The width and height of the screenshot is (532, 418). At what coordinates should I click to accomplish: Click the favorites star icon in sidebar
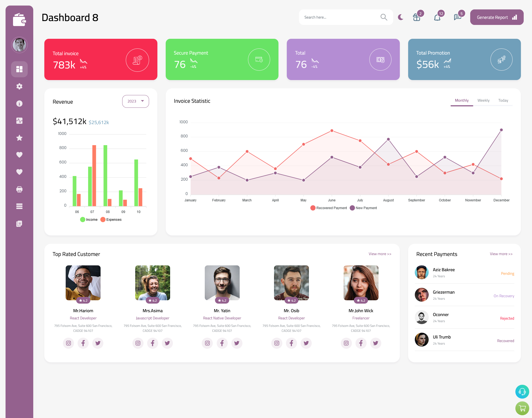[x=19, y=138]
